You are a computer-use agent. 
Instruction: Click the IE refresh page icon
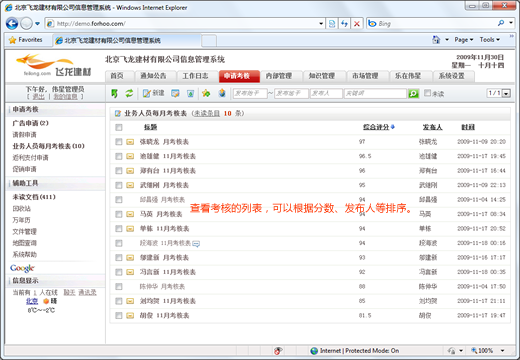coord(344,23)
